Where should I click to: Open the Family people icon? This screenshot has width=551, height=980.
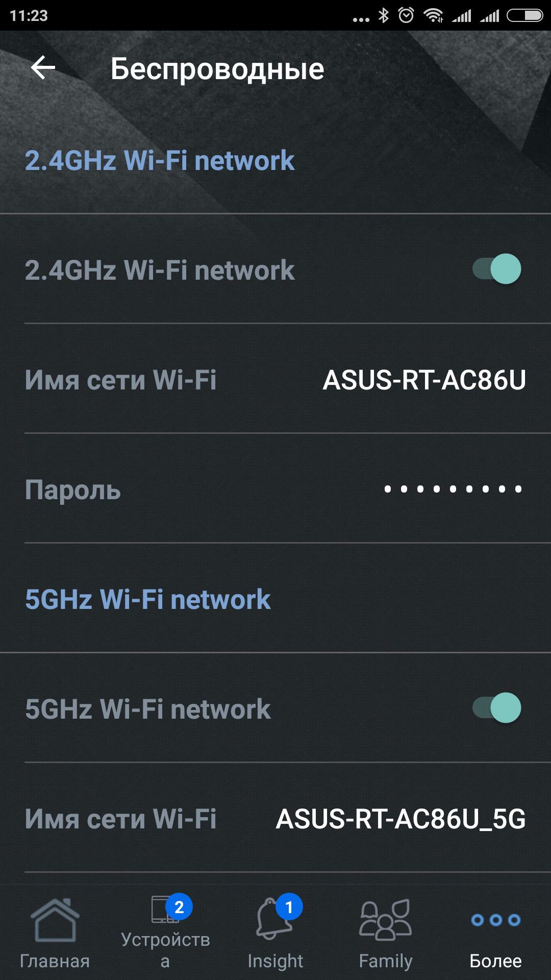tap(385, 920)
